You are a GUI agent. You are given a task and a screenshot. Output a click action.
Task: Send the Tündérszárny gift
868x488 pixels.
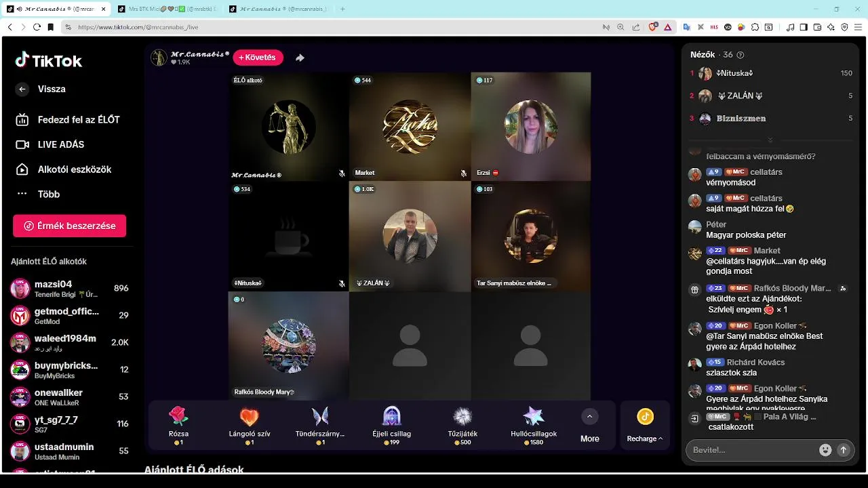click(320, 425)
